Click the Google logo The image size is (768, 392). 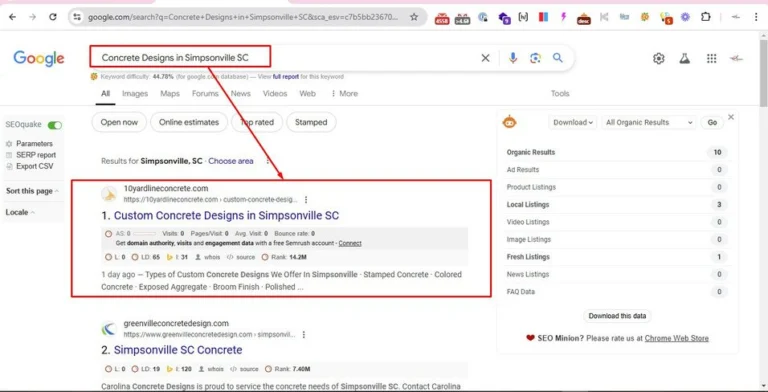[39, 58]
